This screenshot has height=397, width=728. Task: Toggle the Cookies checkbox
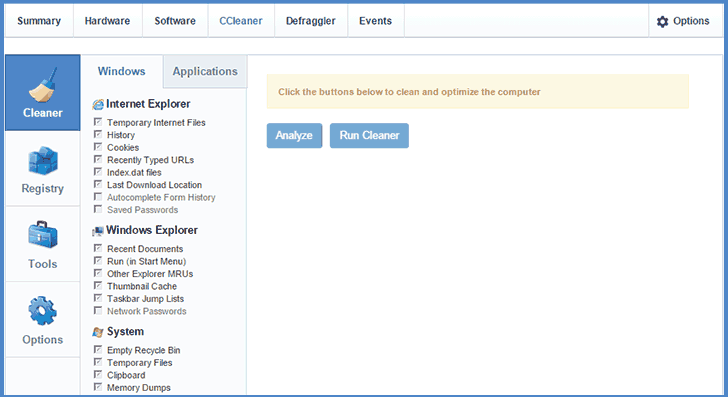click(98, 147)
